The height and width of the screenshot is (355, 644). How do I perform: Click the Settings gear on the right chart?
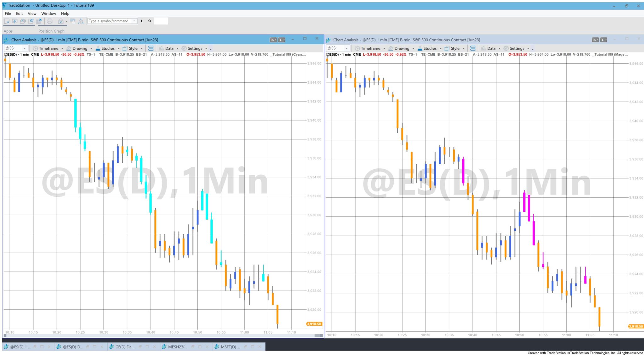[507, 48]
